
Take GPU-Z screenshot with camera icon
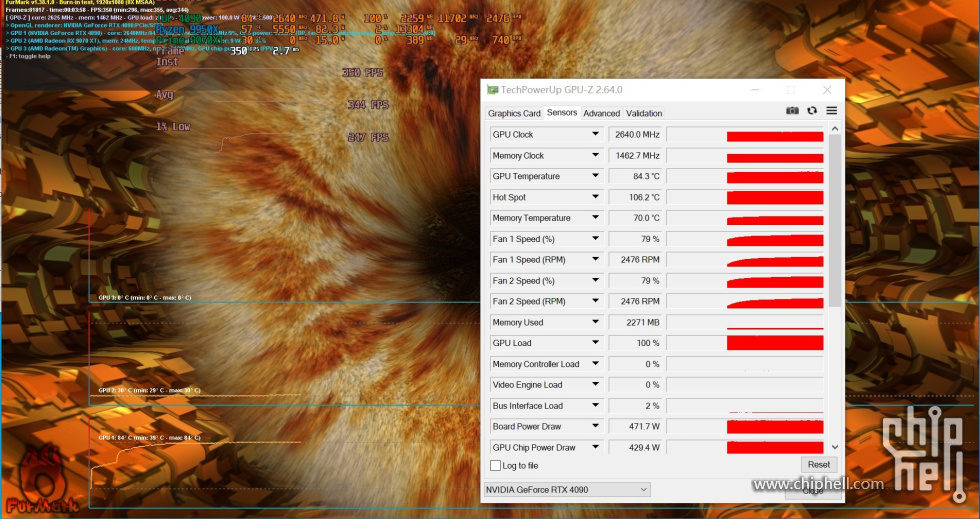[792, 111]
